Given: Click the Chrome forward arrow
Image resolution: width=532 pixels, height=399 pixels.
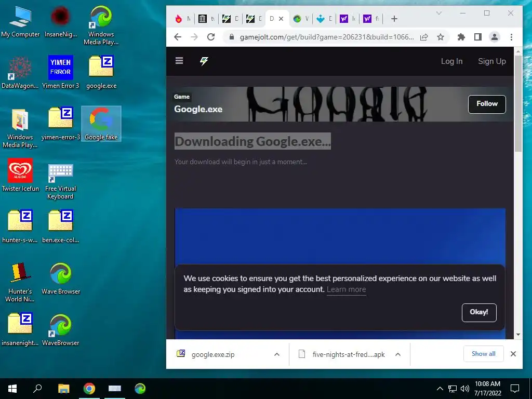Looking at the screenshot, I should click(194, 37).
